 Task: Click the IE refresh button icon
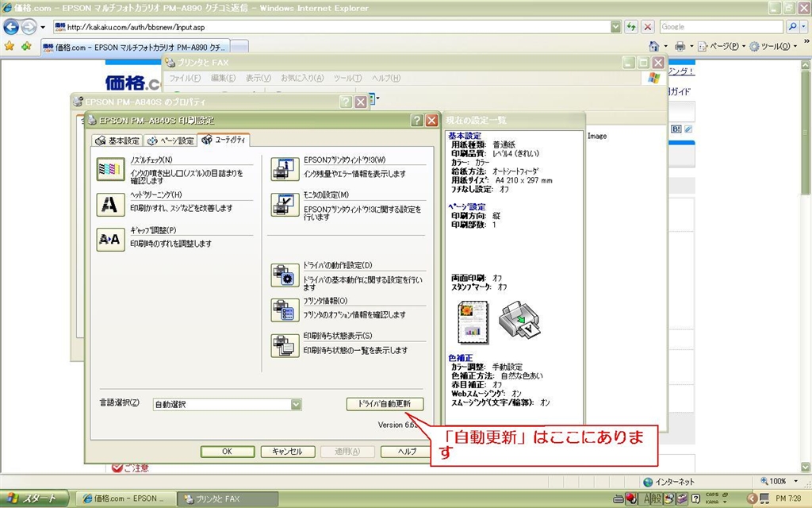click(630, 26)
